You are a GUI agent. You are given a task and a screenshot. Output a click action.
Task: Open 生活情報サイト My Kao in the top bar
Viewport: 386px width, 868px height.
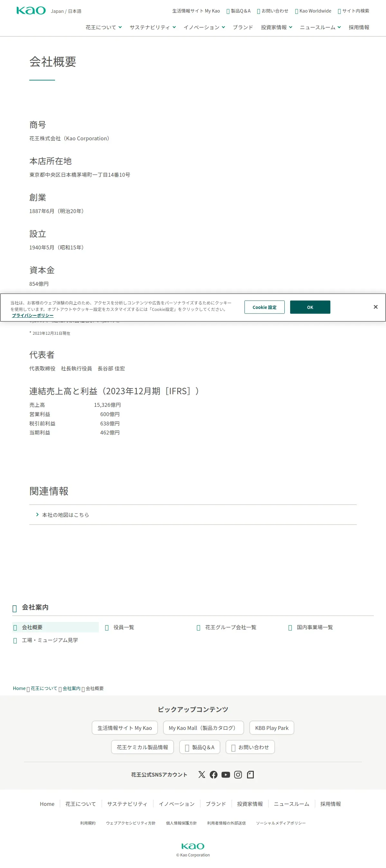[196, 11]
